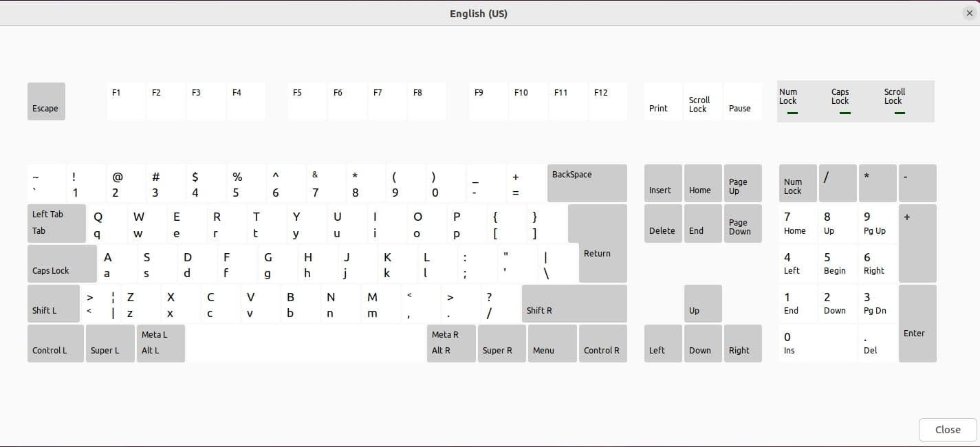Toggle the Num Lock indicator
Viewport: 980px width, 447px height.
(x=792, y=101)
